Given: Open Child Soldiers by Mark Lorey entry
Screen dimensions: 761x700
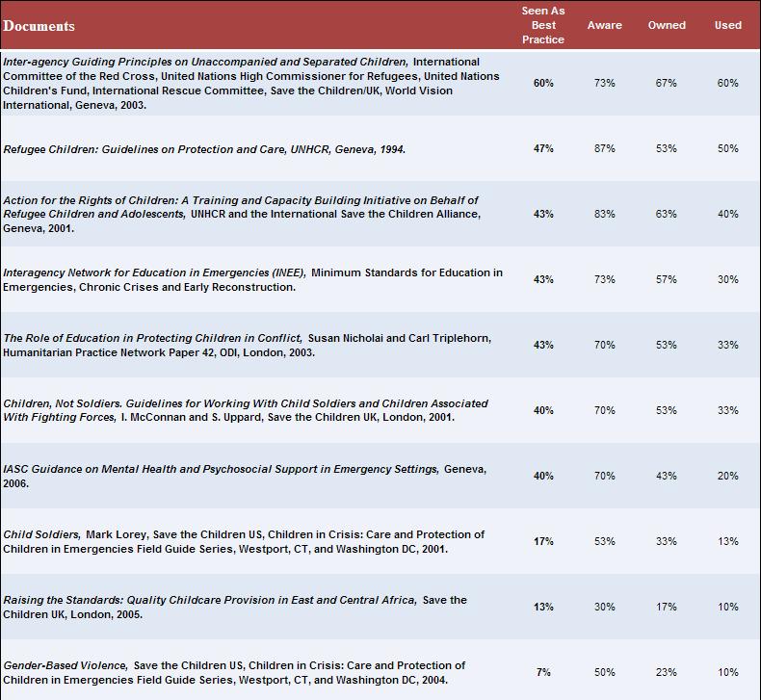Looking at the screenshot, I should pos(244,542).
